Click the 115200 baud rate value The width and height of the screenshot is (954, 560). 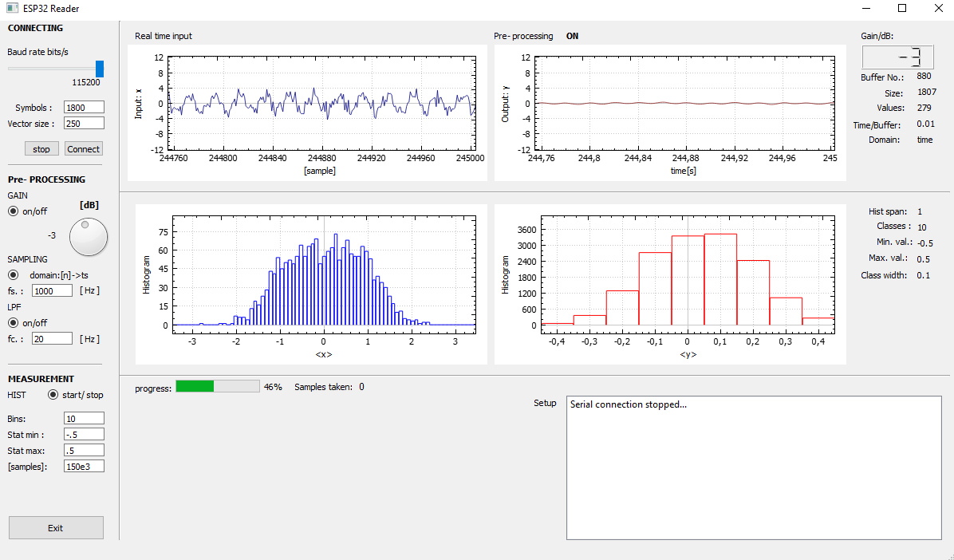coord(86,82)
